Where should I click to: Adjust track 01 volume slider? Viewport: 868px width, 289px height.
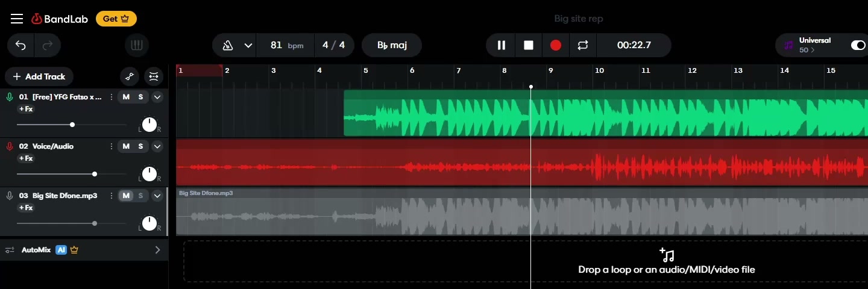click(x=72, y=125)
